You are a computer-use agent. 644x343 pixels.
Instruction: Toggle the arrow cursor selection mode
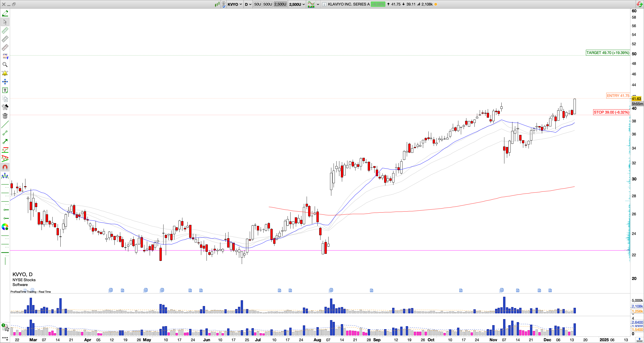pyautogui.click(x=5, y=22)
